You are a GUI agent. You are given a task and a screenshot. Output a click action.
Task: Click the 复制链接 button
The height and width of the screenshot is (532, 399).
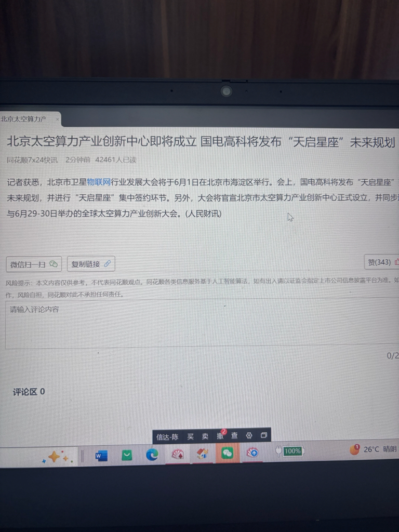pos(91,263)
